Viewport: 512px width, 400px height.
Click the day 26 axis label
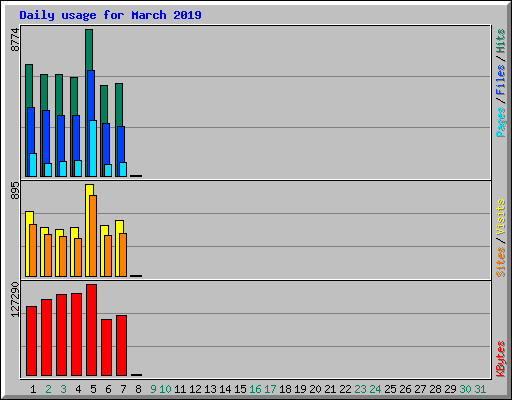[405, 389]
